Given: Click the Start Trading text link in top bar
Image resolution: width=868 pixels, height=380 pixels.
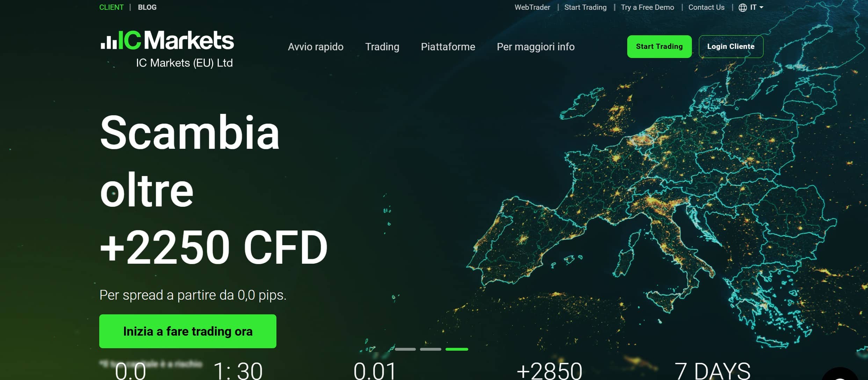Looking at the screenshot, I should coord(585,7).
